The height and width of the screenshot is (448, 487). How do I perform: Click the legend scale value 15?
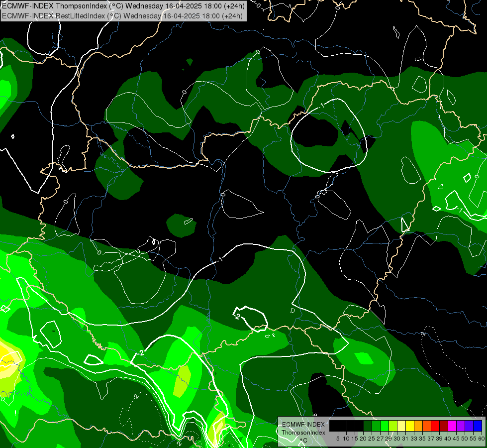(x=355, y=439)
